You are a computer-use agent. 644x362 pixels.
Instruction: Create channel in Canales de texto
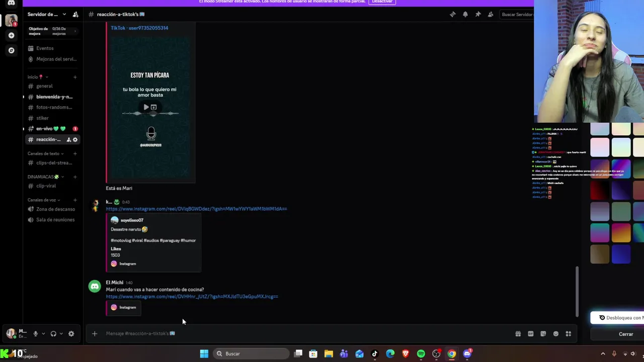[x=75, y=154]
